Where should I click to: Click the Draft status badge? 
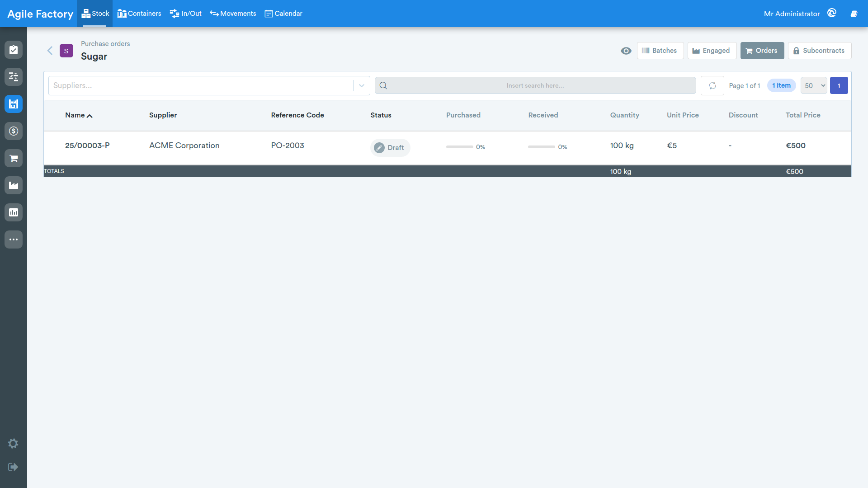[390, 148]
